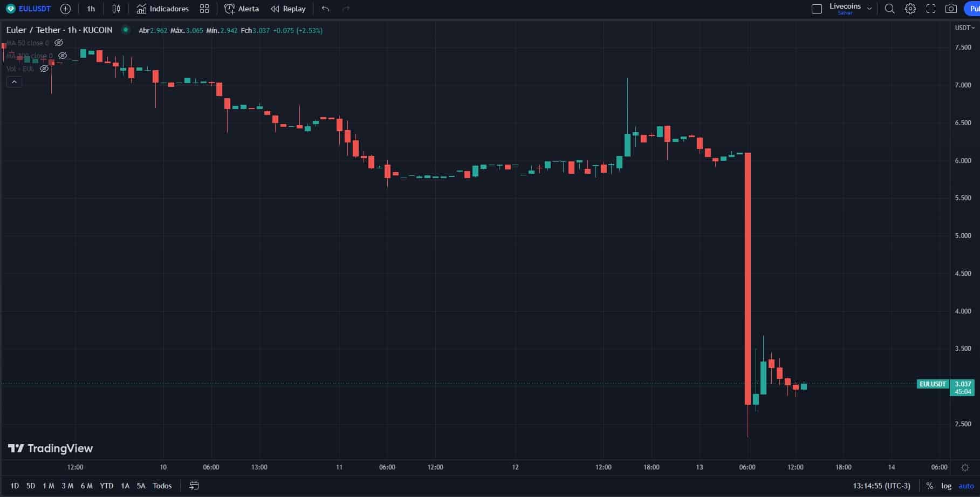Toggle percentage scale

pos(930,486)
